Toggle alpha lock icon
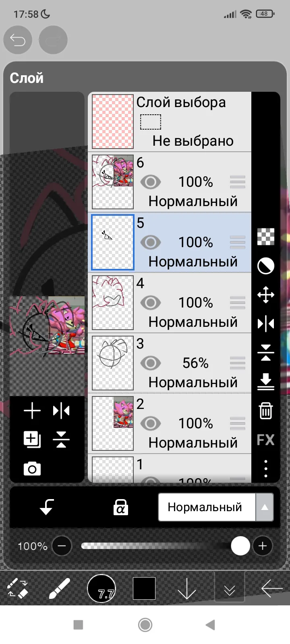 coord(120,507)
